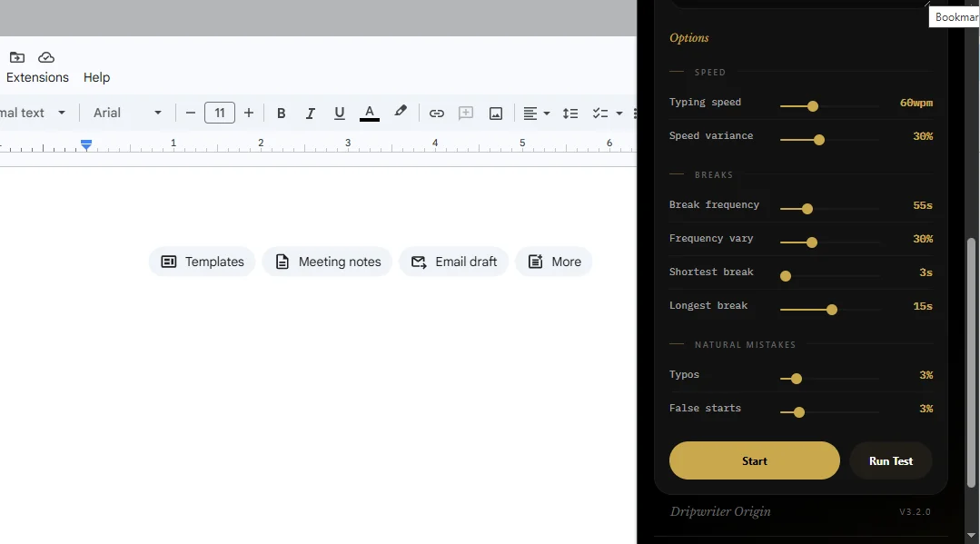The image size is (980, 544).
Task: Click the Start button
Action: [755, 460]
